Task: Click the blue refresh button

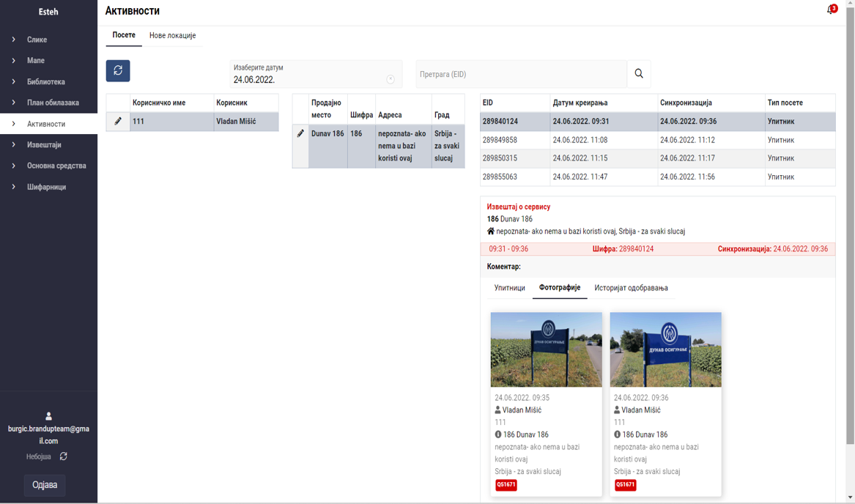Action: (118, 71)
